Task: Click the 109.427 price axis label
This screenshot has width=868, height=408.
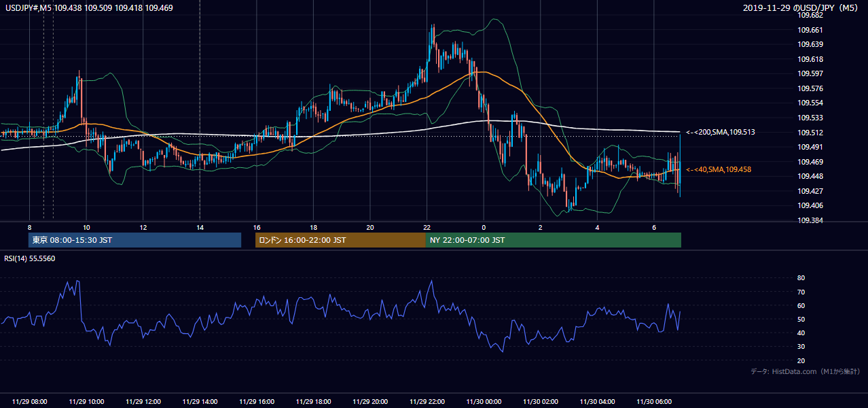Action: pos(810,191)
